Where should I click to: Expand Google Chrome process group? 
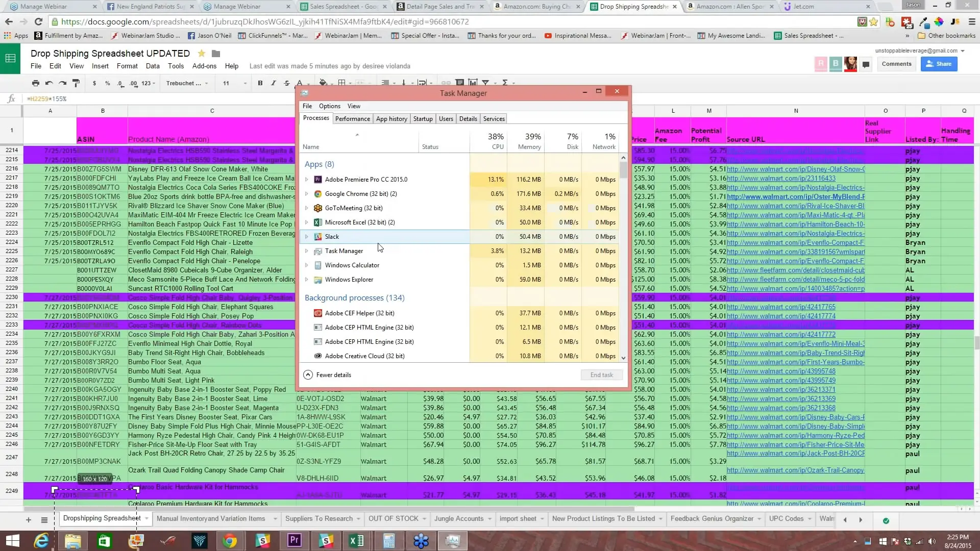coord(307,194)
